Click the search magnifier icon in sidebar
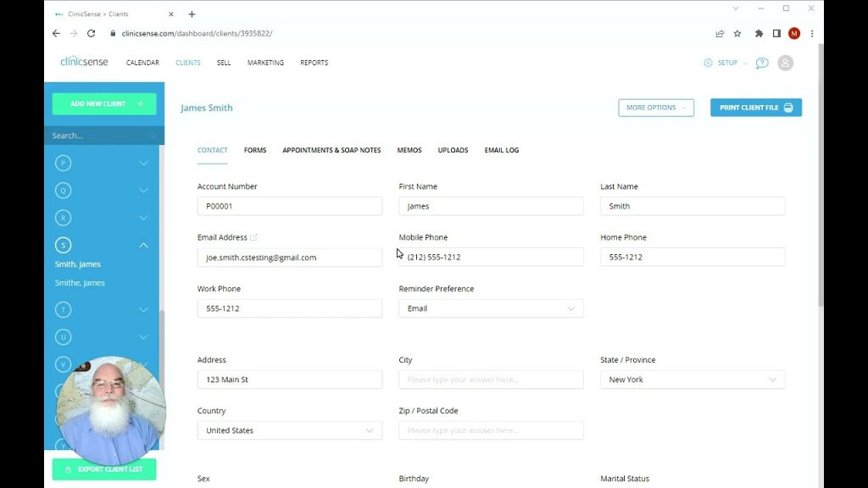Image resolution: width=868 pixels, height=488 pixels. tap(153, 136)
